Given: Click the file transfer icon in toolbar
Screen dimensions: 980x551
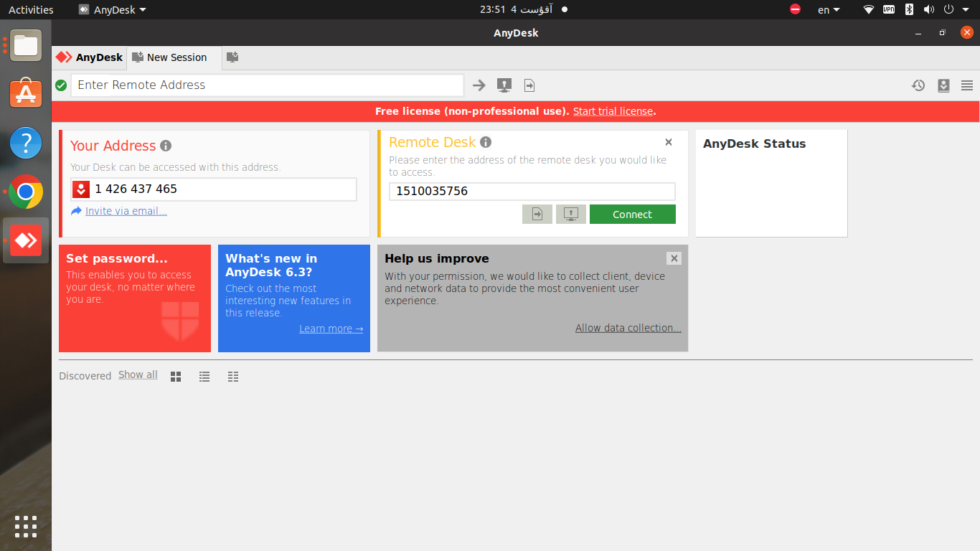Looking at the screenshot, I should [x=529, y=85].
